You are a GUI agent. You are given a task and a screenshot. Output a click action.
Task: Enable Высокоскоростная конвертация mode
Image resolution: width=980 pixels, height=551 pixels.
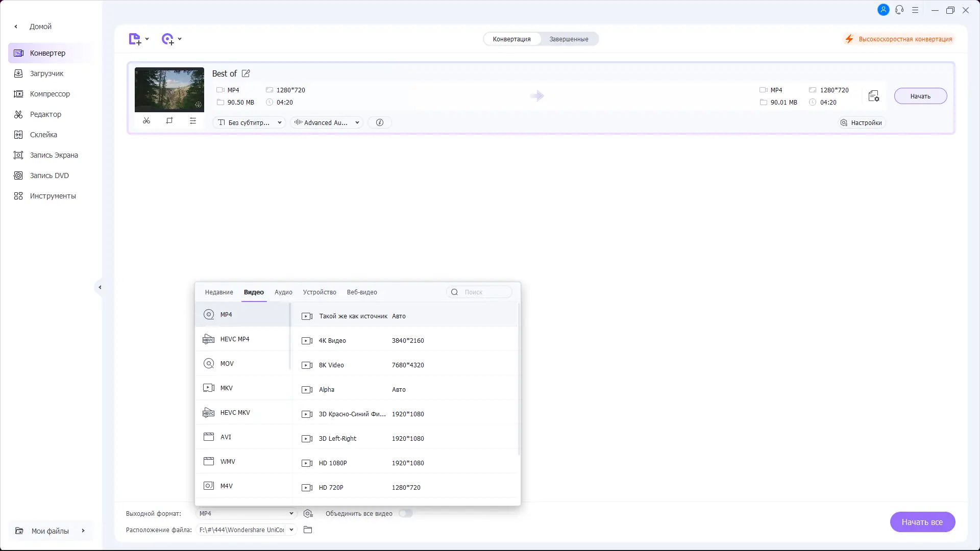point(899,39)
